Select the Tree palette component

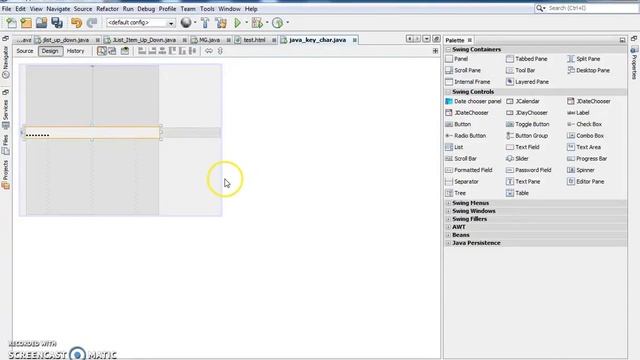coord(456,193)
